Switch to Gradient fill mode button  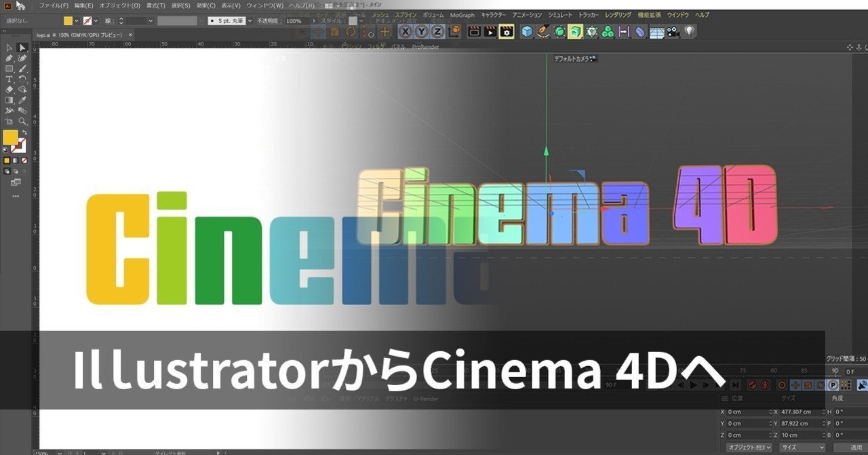point(16,161)
